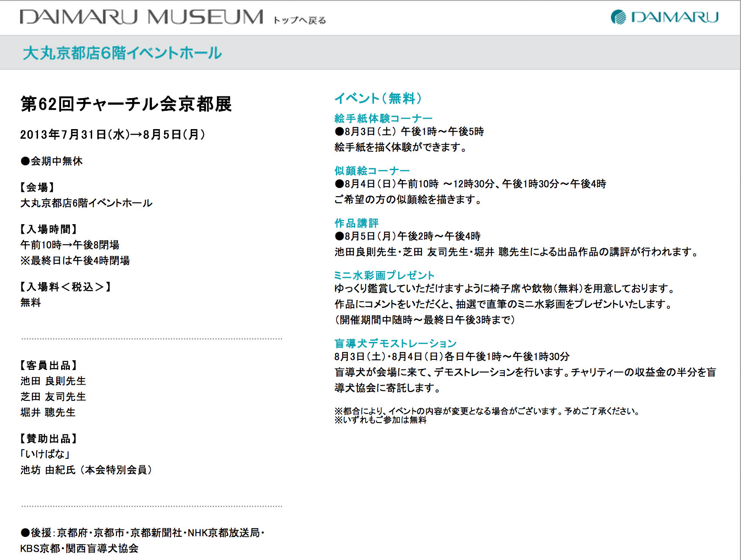Click ※いずれもご参加は無料 note
741x560 pixels.
tap(381, 420)
